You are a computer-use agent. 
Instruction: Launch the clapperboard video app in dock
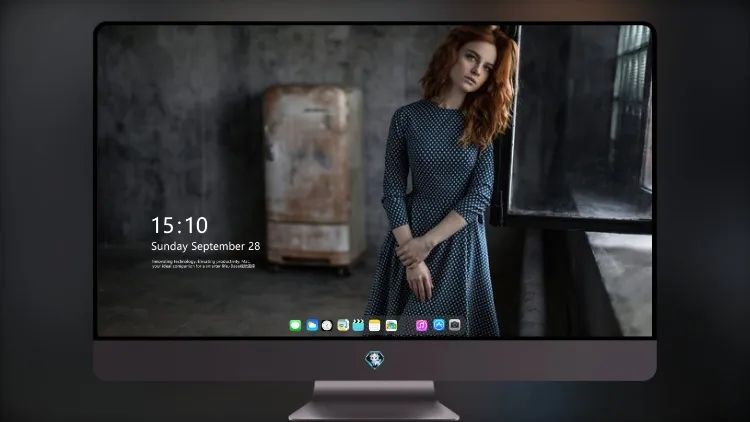(358, 325)
